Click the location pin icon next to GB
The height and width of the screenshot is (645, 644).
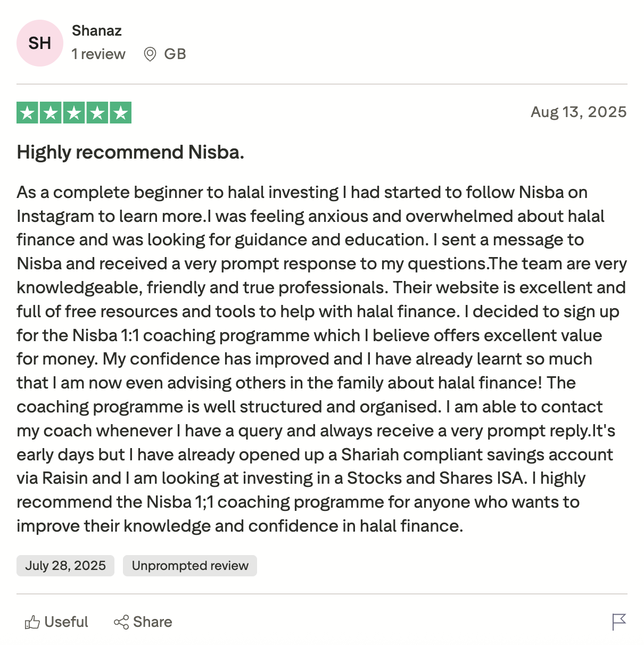(150, 54)
